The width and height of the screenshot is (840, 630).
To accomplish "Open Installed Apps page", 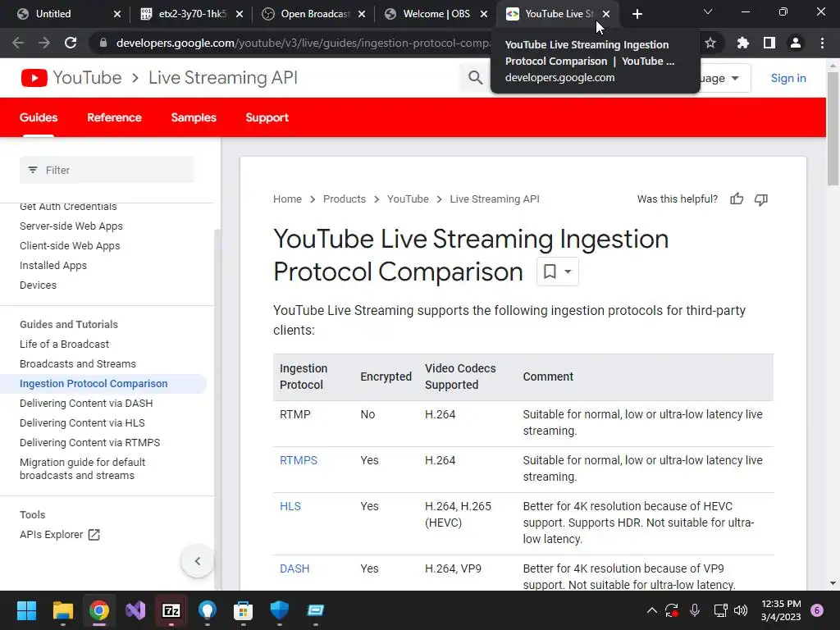I will (x=53, y=266).
